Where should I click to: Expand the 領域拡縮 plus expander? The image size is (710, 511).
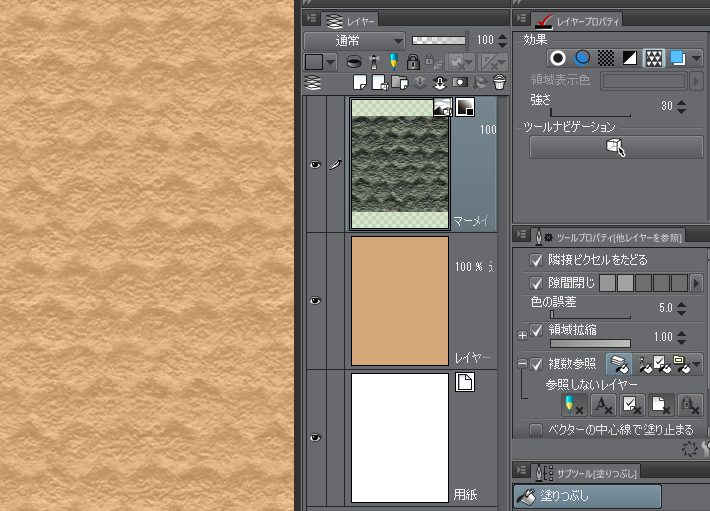pos(522,335)
